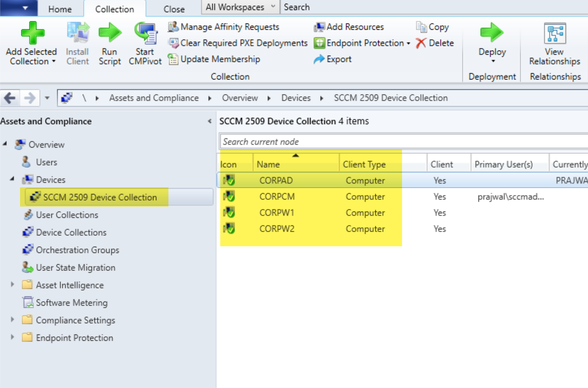Image resolution: width=588 pixels, height=388 pixels.
Task: Select Clear Required PXE Deployments
Action: pos(238,43)
